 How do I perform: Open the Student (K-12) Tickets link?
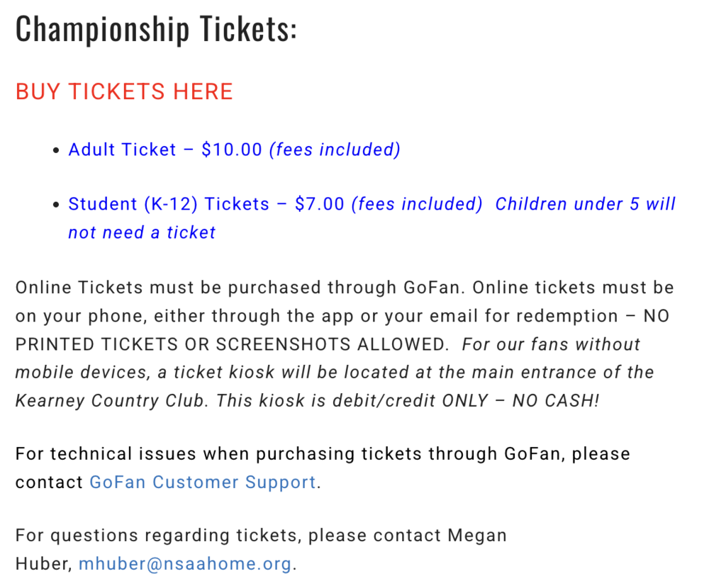169,204
